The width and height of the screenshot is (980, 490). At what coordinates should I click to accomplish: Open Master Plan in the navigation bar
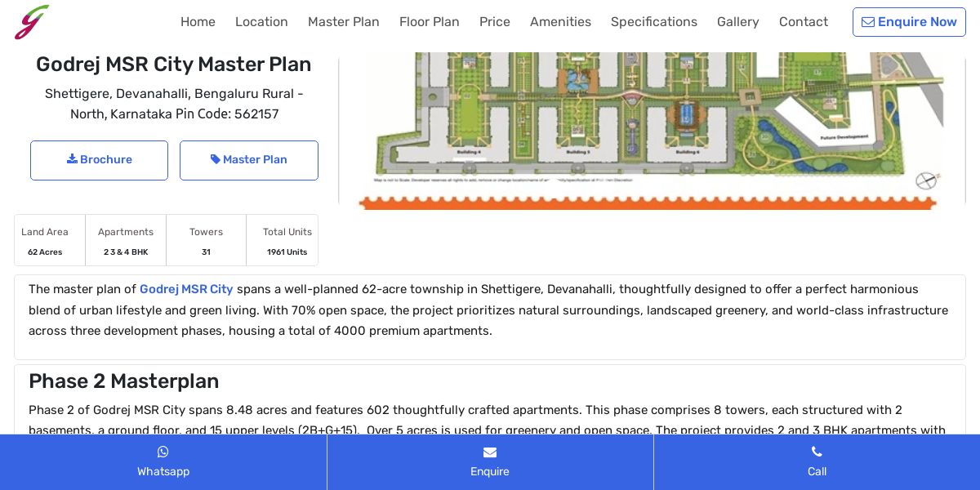(344, 22)
